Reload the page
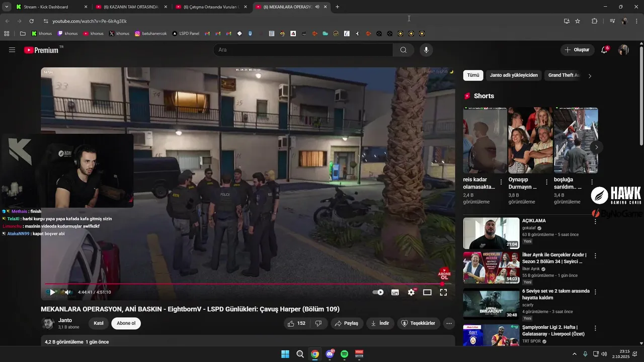644x362 pixels. pyautogui.click(x=32, y=21)
